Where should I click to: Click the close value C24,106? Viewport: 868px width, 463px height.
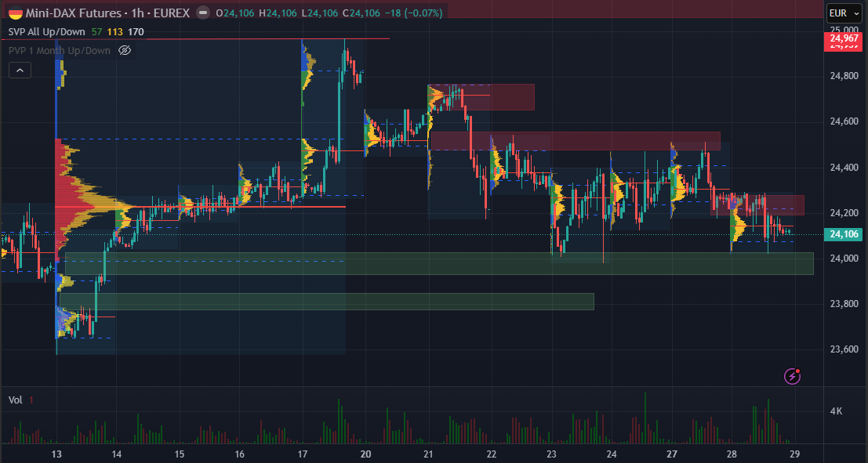[x=361, y=13]
